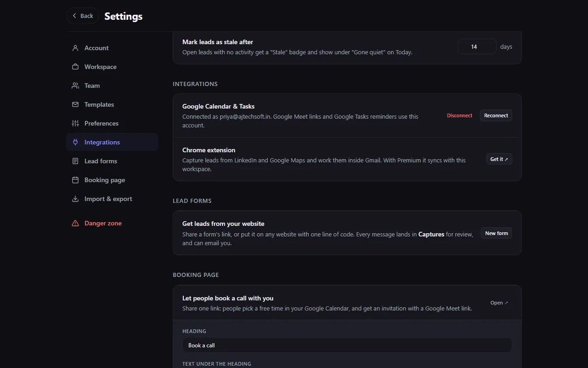Click the Heading field containing Book a call
The height and width of the screenshot is (368, 588).
point(347,345)
